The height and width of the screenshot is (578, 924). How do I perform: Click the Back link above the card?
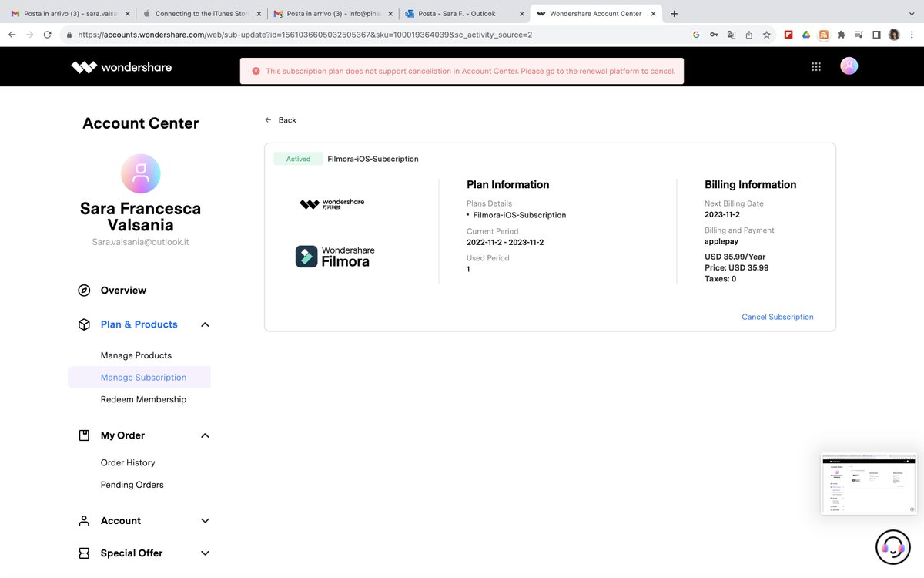pos(287,120)
